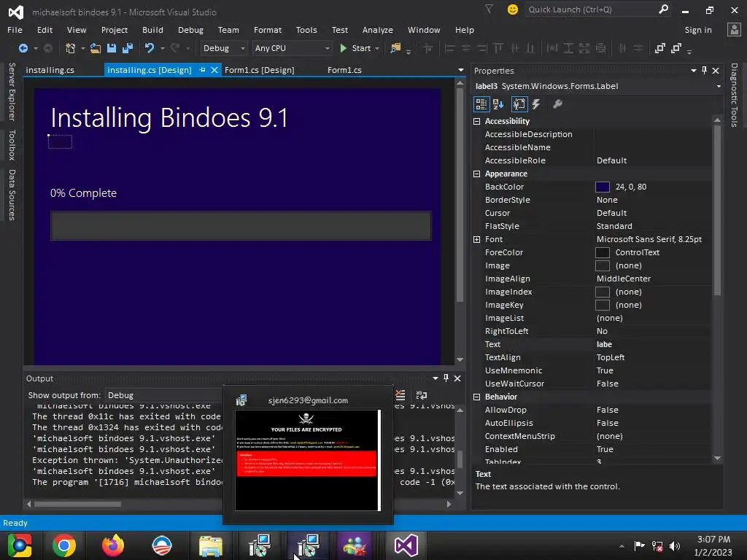Screen dimensions: 747x560
Task: Click the Quick Launch search magnifier
Action: (663, 9)
